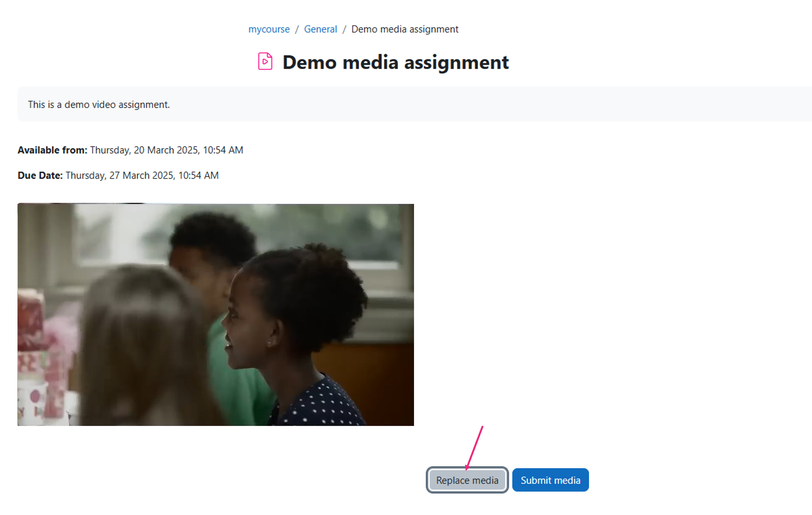Click the pink media assignment icon

coord(265,61)
